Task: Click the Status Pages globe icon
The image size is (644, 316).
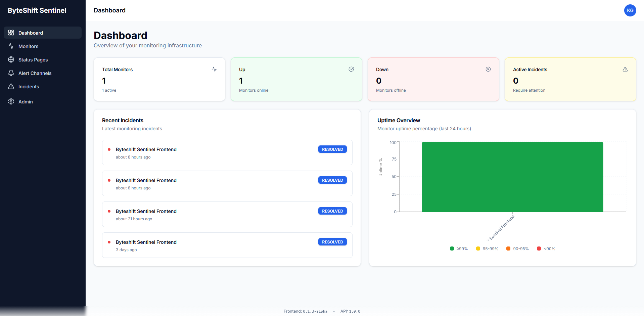Action: (x=11, y=59)
